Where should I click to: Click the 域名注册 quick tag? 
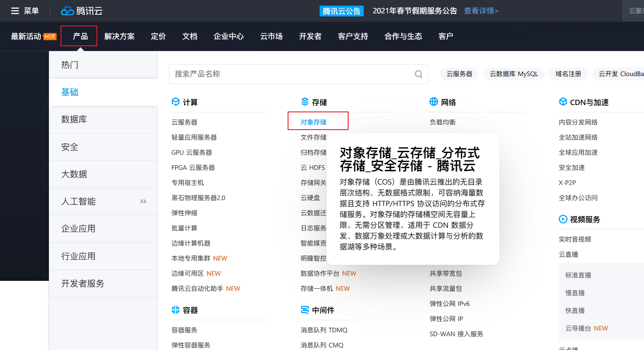tap(568, 74)
